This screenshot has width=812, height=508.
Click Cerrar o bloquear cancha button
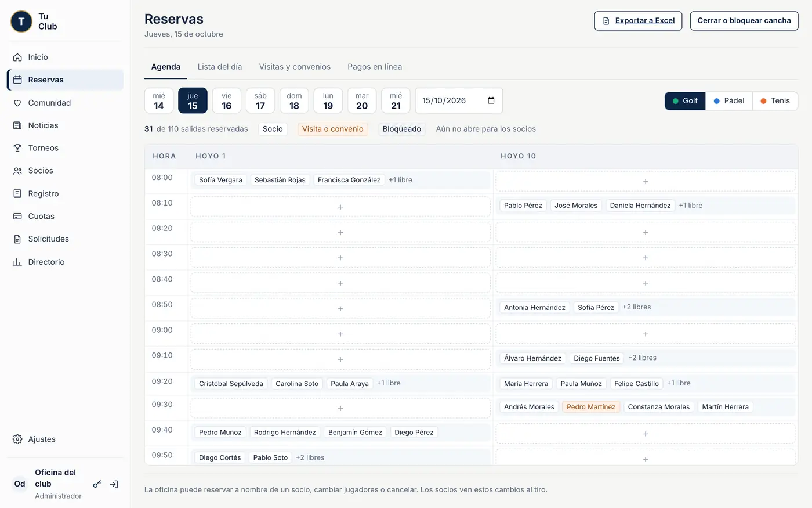(744, 20)
